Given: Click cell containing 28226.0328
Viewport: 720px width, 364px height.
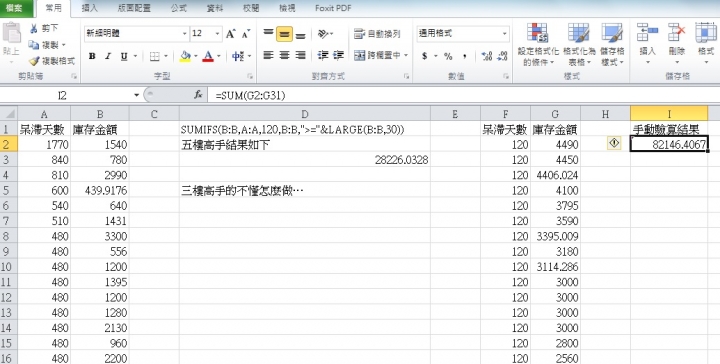Looking at the screenshot, I should click(304, 160).
